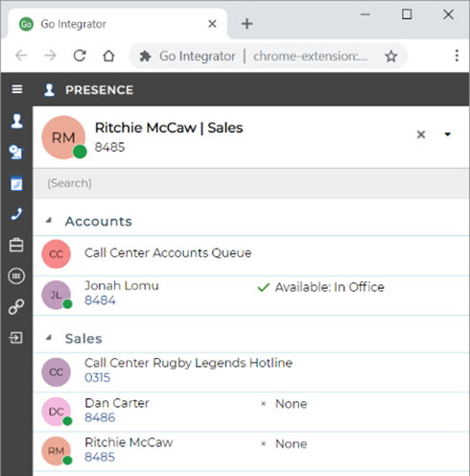Select the Presence person icon in sidebar

tap(16, 121)
